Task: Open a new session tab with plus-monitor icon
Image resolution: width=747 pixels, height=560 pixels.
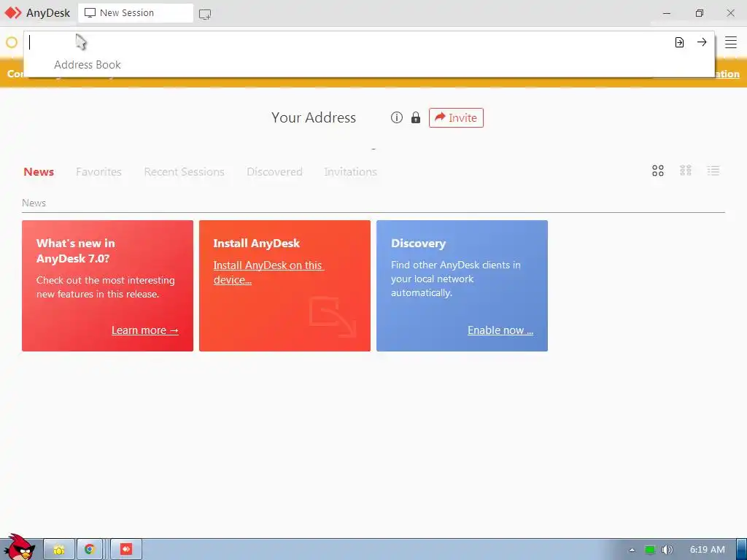Action: click(205, 14)
